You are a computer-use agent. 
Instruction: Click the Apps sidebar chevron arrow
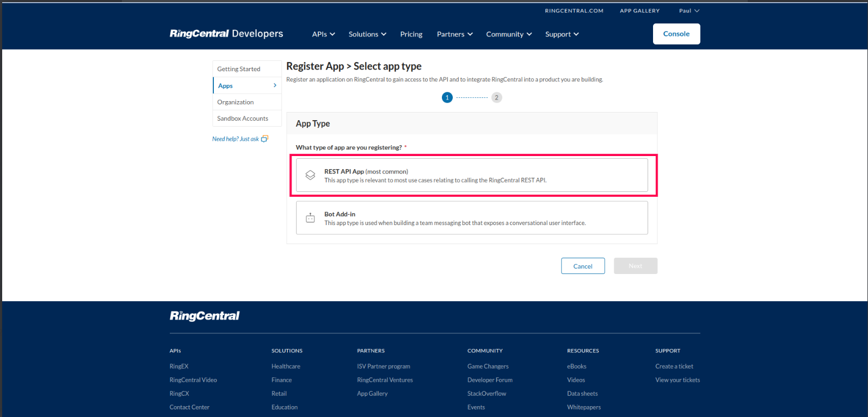pos(275,85)
